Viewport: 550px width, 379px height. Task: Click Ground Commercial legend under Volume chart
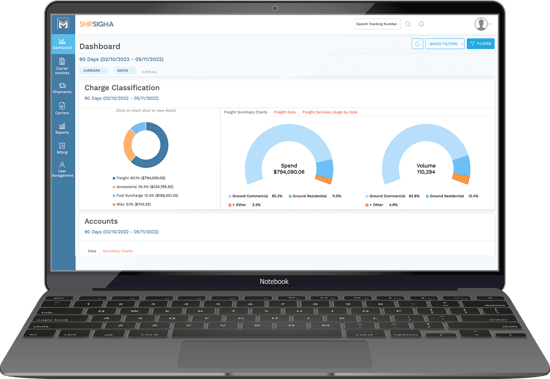pos(393,196)
